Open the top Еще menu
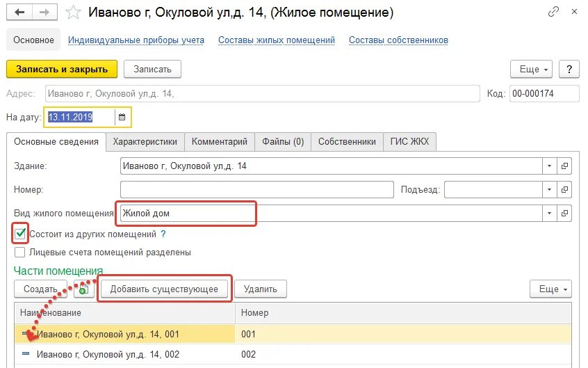This screenshot has height=368, width=588. click(x=534, y=69)
